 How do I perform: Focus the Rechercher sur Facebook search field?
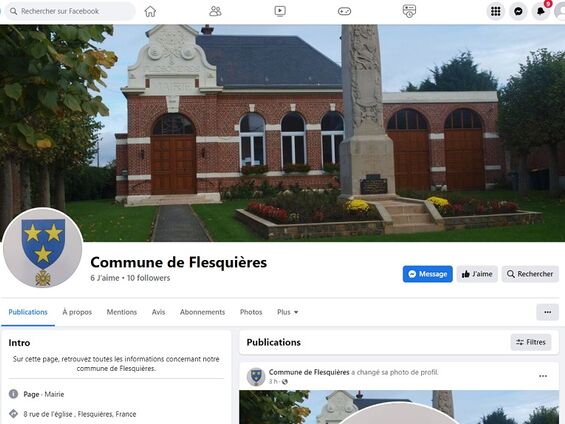click(x=71, y=12)
